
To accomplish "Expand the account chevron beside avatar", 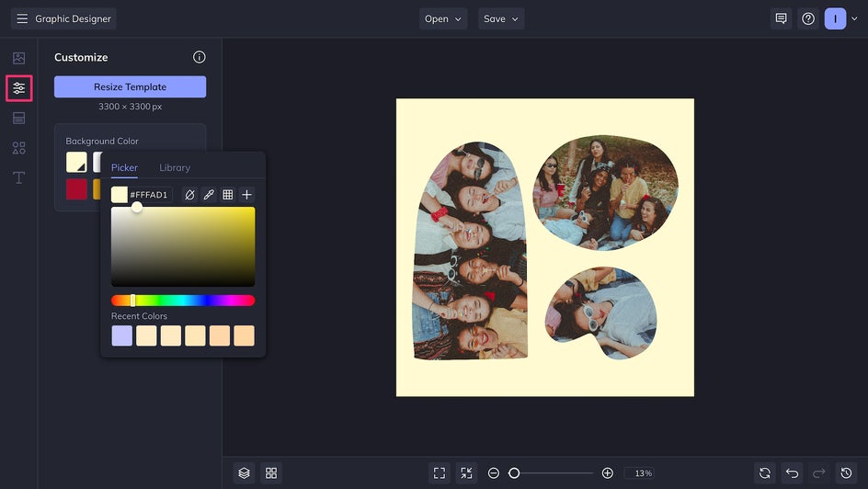I will coord(854,18).
